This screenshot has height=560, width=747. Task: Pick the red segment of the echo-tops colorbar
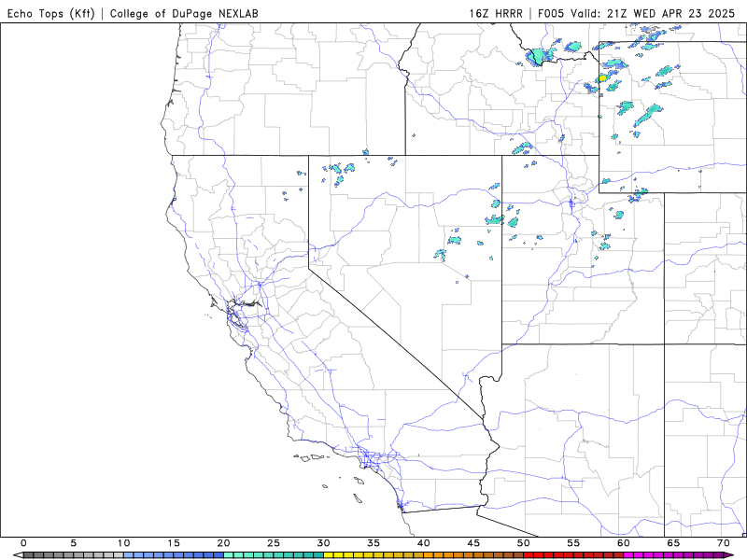[573, 555]
